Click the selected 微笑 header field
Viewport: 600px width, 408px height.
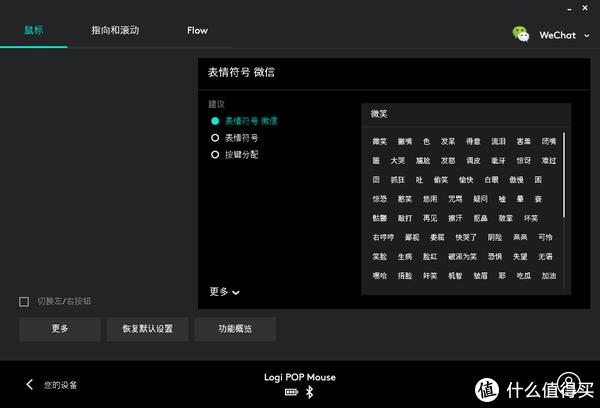pyautogui.click(x=466, y=114)
